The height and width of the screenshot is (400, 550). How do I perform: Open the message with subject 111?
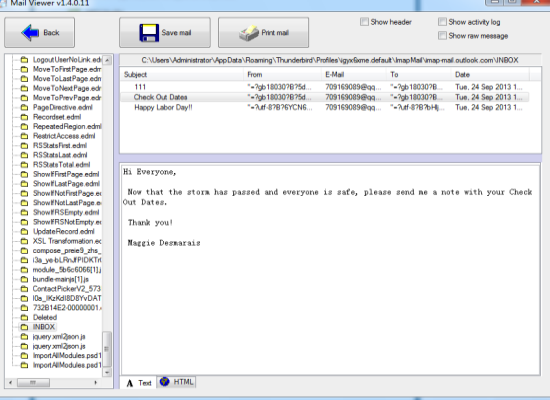pos(324,87)
